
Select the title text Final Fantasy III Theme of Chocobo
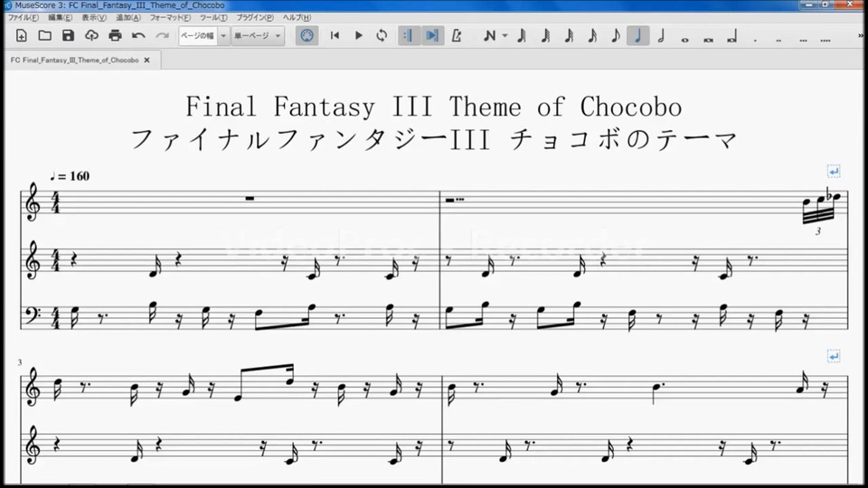coord(433,107)
